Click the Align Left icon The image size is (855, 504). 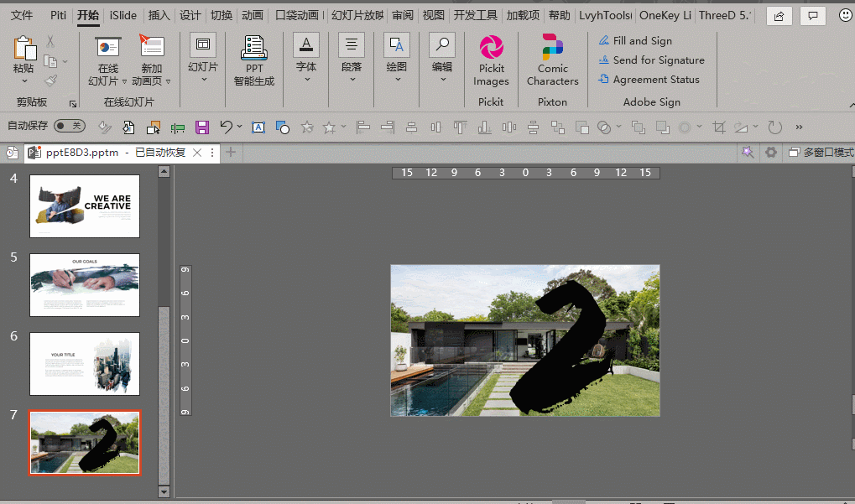[x=363, y=127]
